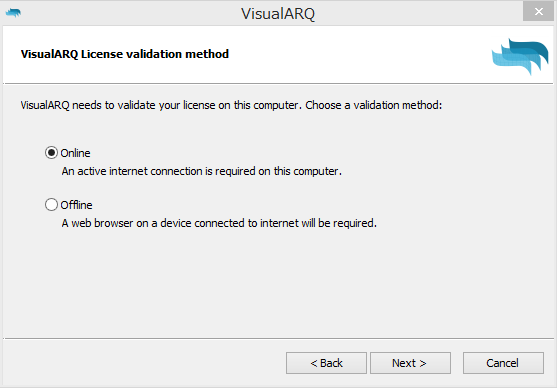Click the left arrow in the Back button

click(x=314, y=363)
